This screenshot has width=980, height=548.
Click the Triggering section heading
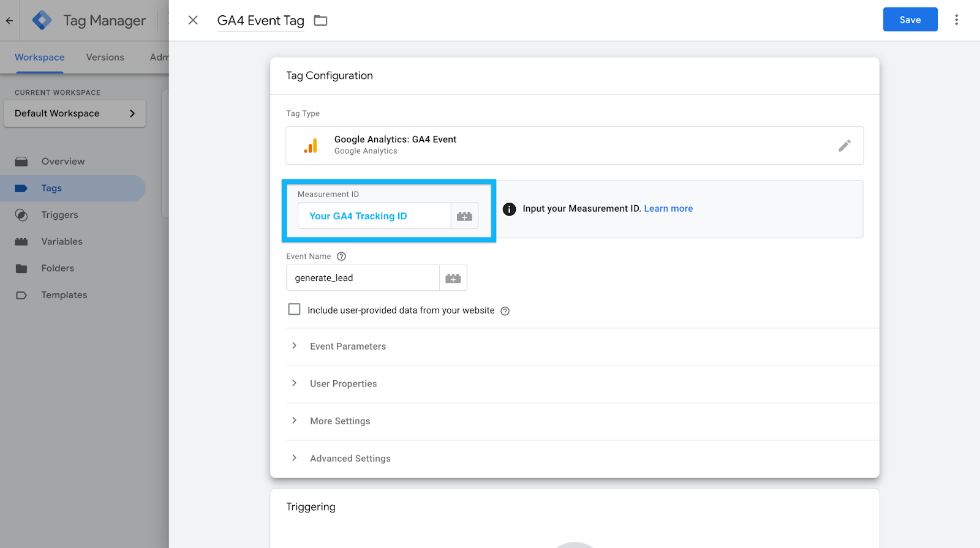[x=311, y=507]
